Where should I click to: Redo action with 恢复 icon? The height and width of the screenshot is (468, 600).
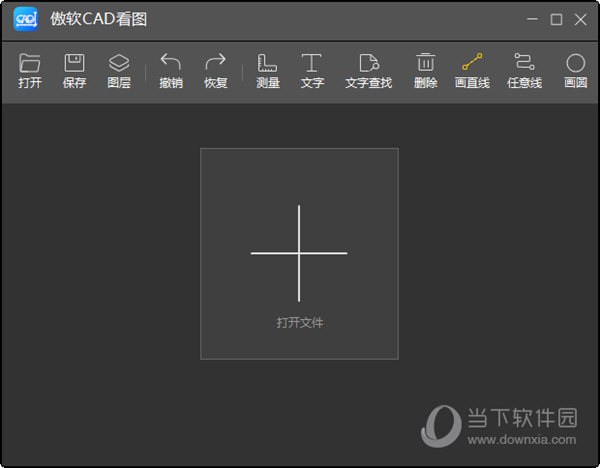point(215,71)
